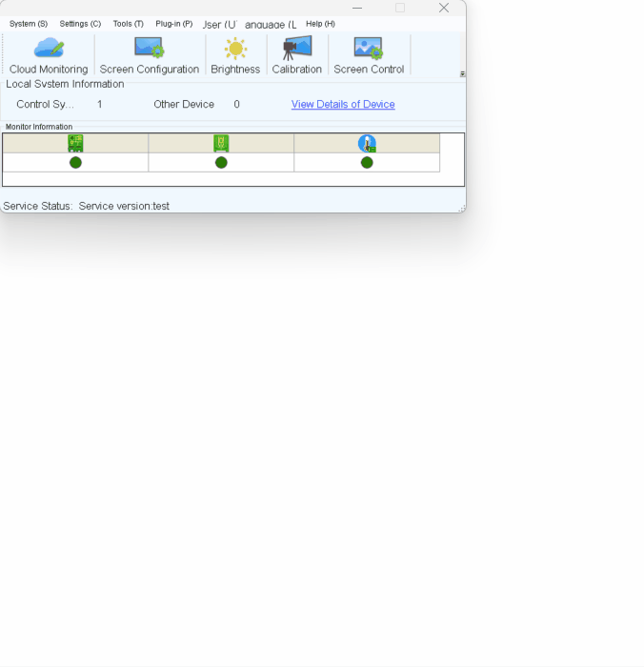Open the Settings (C) menu

[80, 24]
